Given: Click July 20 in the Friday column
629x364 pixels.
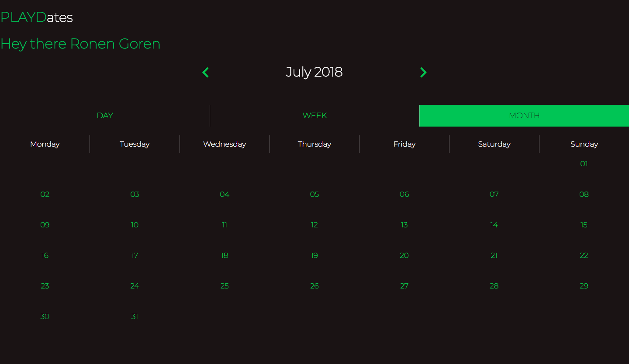Looking at the screenshot, I should 404,255.
